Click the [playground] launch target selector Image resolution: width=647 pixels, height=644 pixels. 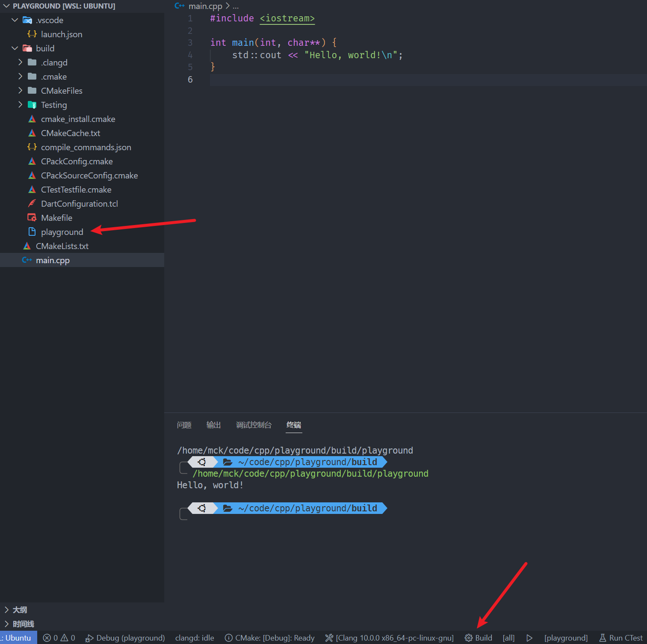[566, 638]
